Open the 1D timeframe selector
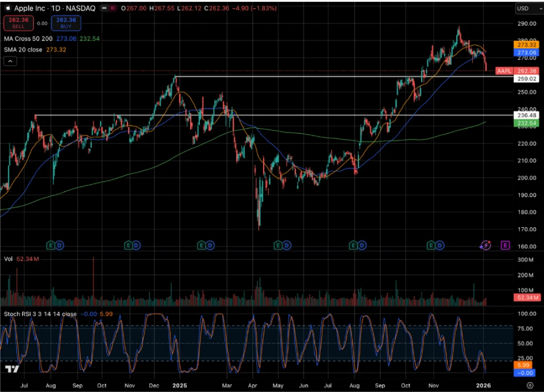The height and width of the screenshot is (392, 544). (56, 8)
